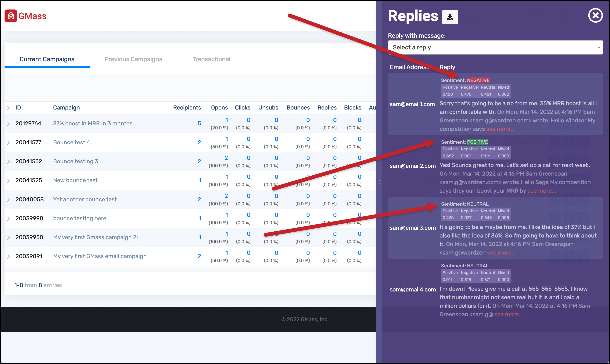Viewport: 610px width, 364px height.
Task: Expand campaign row 20129764
Action: tap(8, 124)
